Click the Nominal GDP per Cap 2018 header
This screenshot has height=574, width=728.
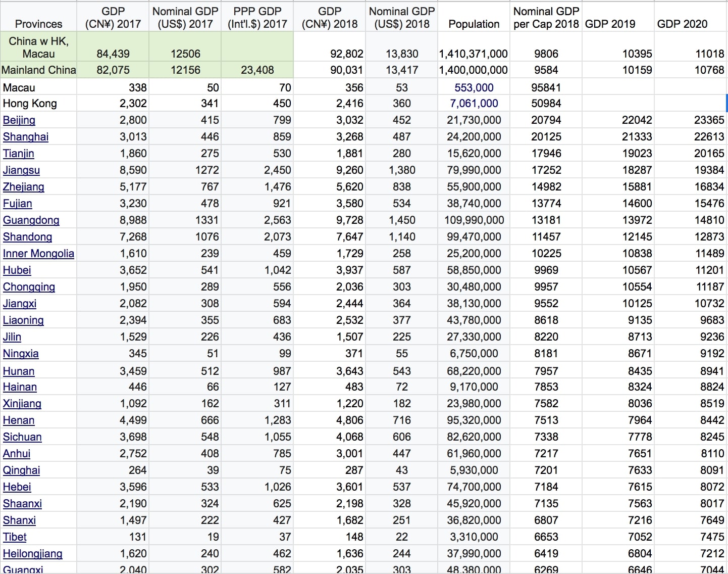tap(546, 17)
